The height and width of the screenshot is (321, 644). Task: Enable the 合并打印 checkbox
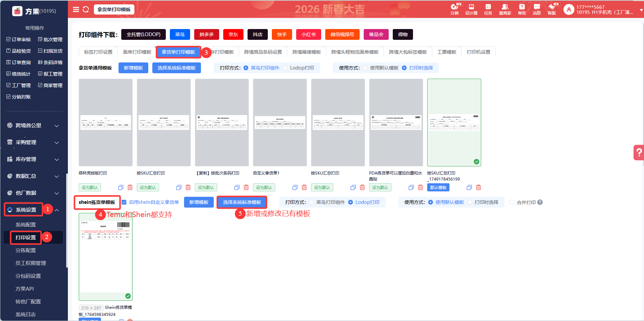(x=512, y=202)
